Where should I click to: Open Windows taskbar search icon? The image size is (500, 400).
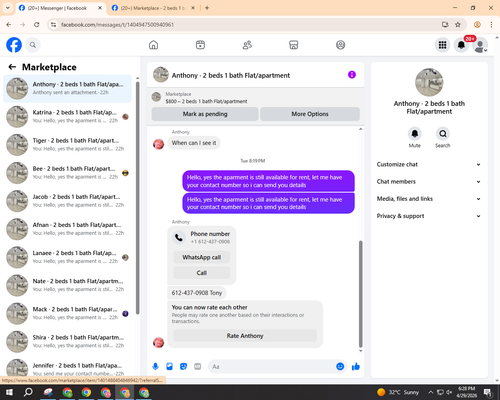click(x=28, y=392)
